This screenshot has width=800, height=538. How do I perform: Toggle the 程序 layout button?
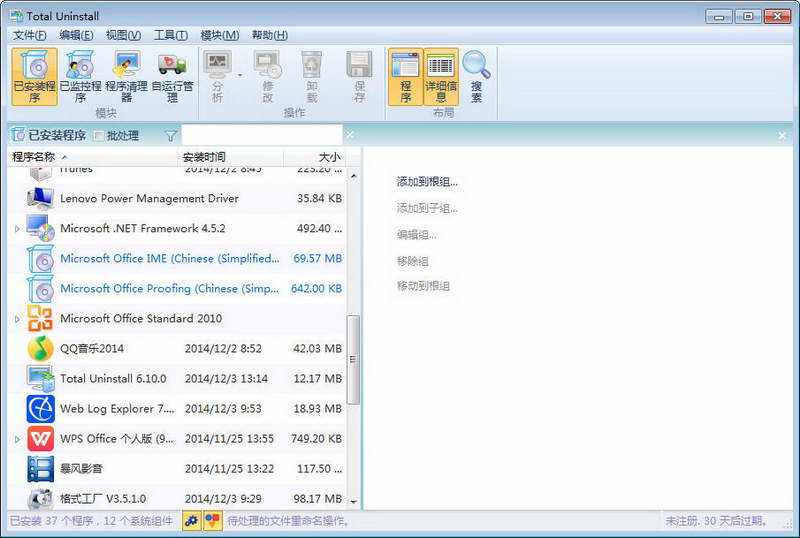tap(405, 77)
